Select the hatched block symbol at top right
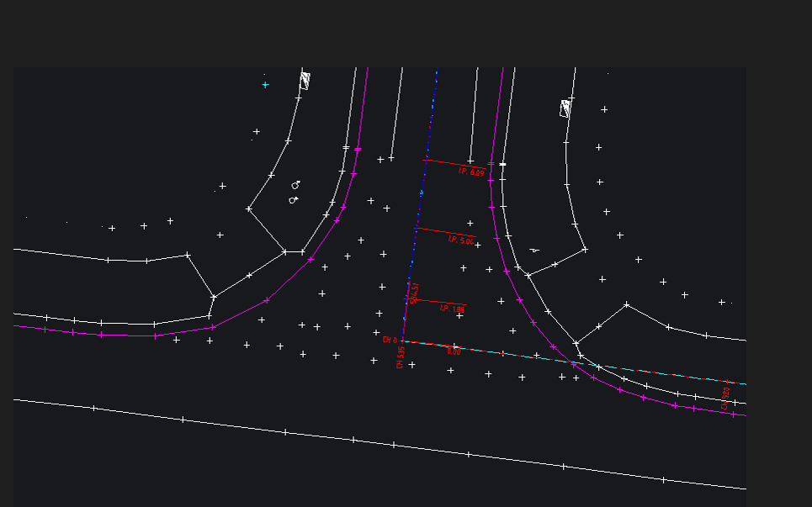This screenshot has width=812, height=507. [566, 108]
